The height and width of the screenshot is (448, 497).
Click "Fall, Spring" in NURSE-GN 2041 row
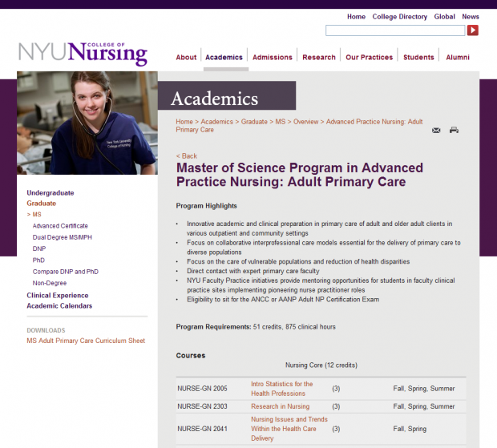[x=410, y=429]
